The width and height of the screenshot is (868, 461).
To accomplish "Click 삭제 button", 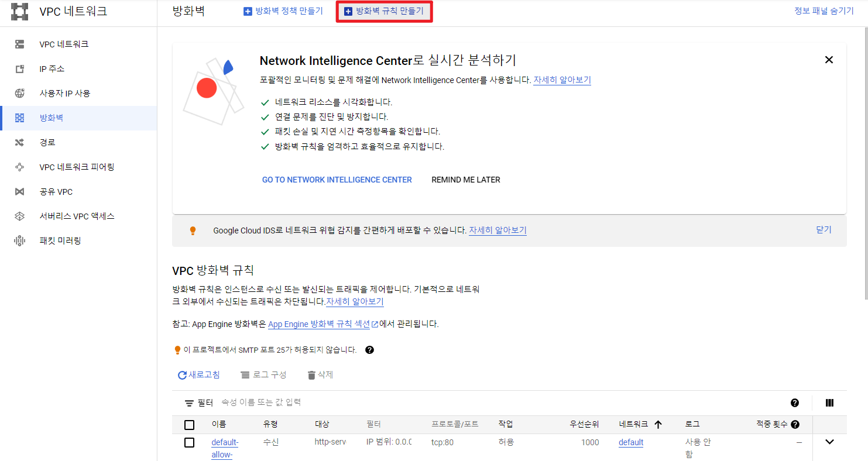I will tap(320, 375).
